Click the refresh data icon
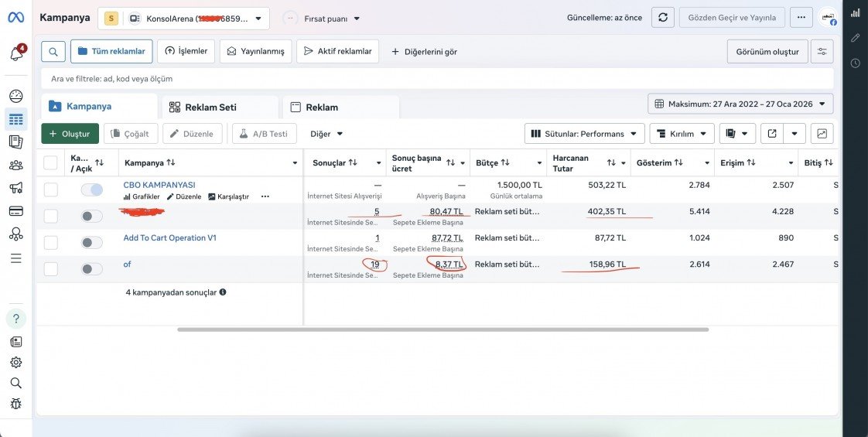Screen dimensions: 868x437 click(663, 18)
